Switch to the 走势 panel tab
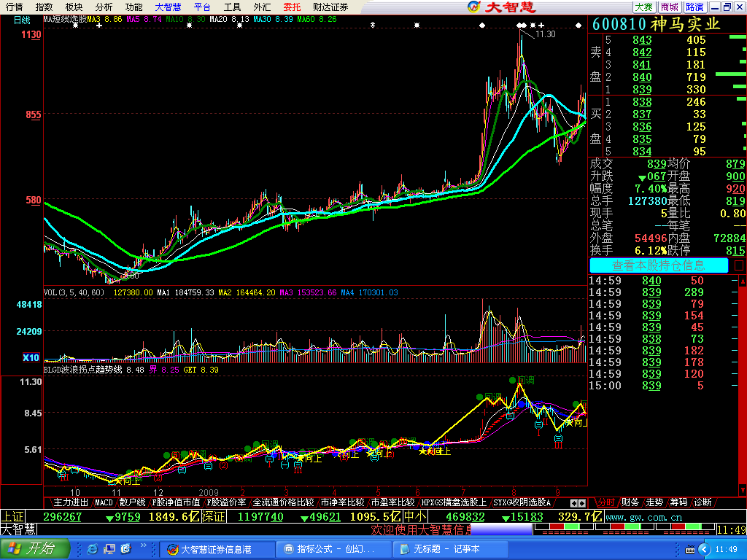The height and width of the screenshot is (560, 747). click(x=654, y=502)
